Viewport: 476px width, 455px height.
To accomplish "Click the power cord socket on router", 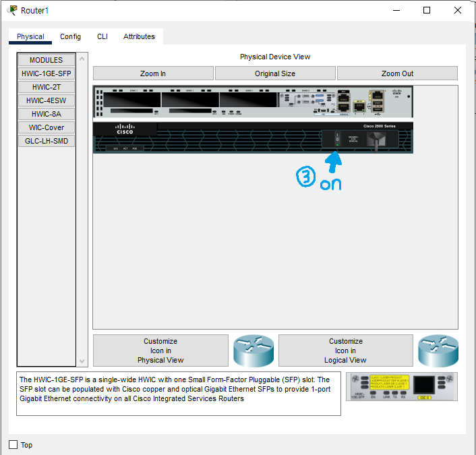I will tap(376, 140).
